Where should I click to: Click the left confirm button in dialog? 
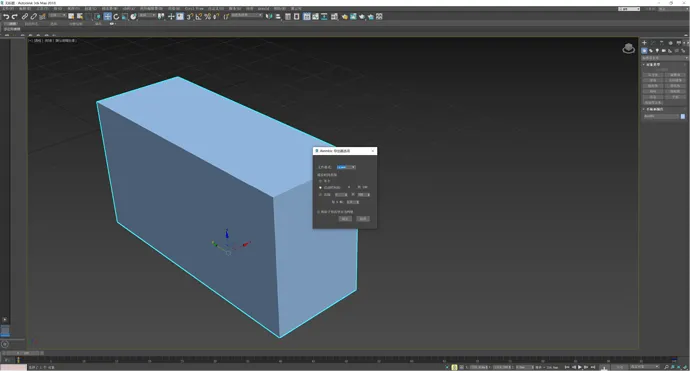[345, 219]
